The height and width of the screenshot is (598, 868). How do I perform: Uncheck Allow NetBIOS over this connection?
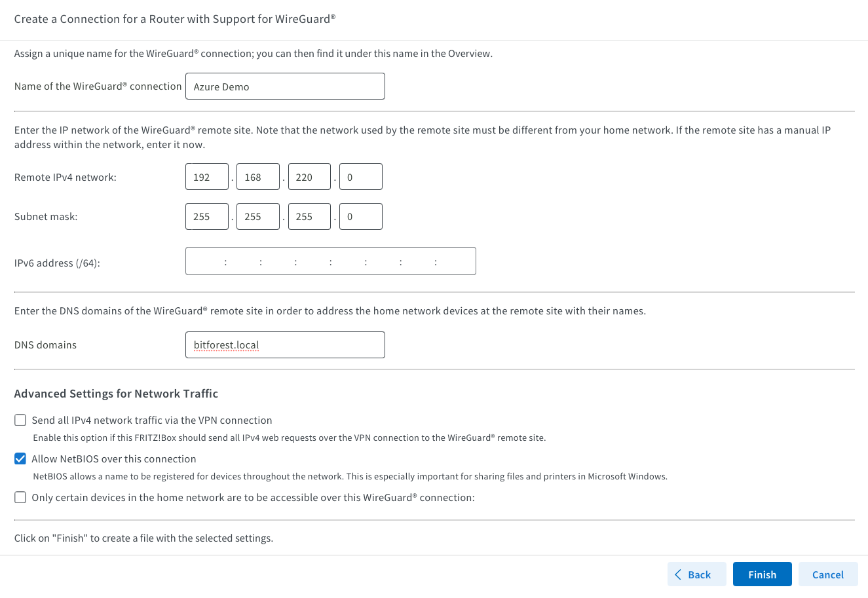[x=20, y=459]
